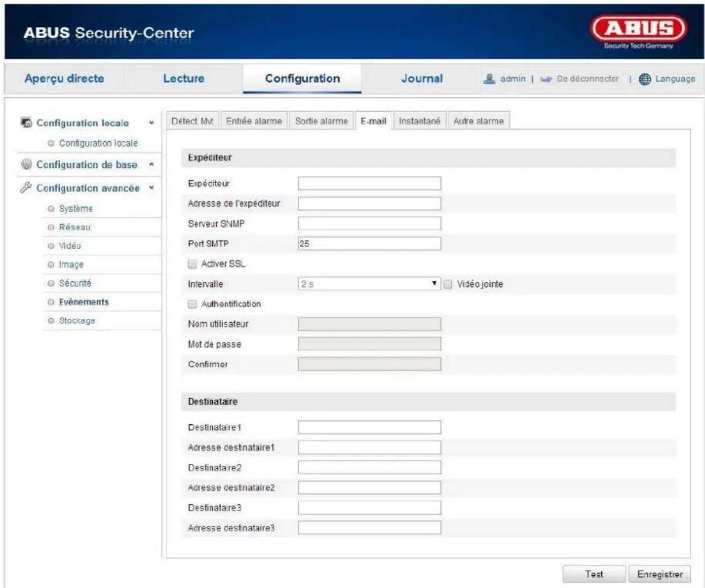The height and width of the screenshot is (588, 705).
Task: Click the globe Language icon
Action: pos(645,79)
